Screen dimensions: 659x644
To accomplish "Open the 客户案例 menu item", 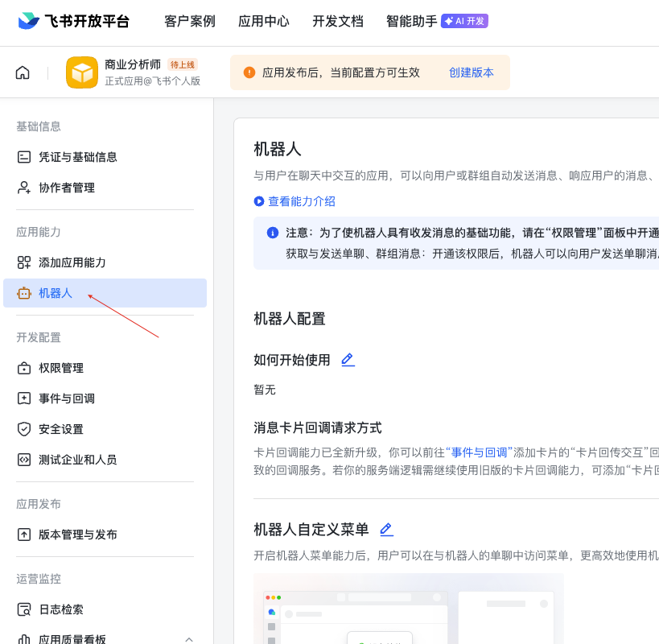I will (x=190, y=21).
